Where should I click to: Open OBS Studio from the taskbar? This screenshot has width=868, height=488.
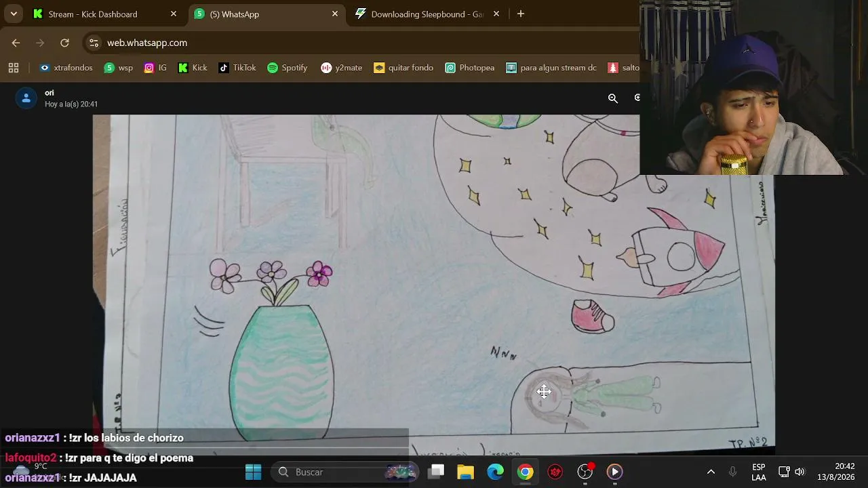(585, 472)
